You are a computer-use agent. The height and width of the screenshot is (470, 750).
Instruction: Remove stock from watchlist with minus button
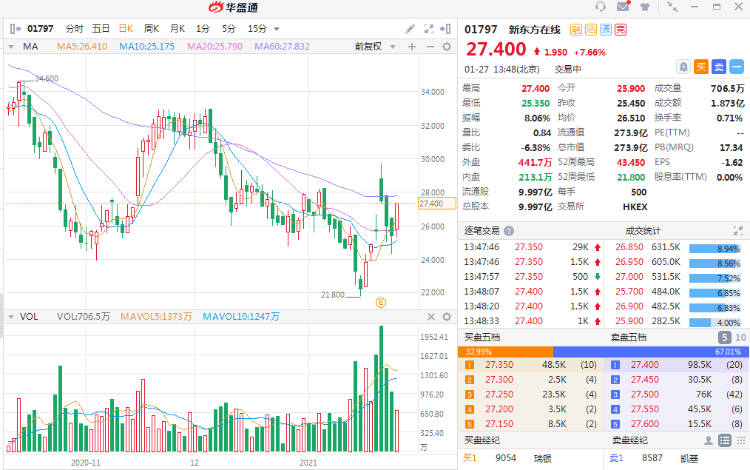[x=737, y=67]
